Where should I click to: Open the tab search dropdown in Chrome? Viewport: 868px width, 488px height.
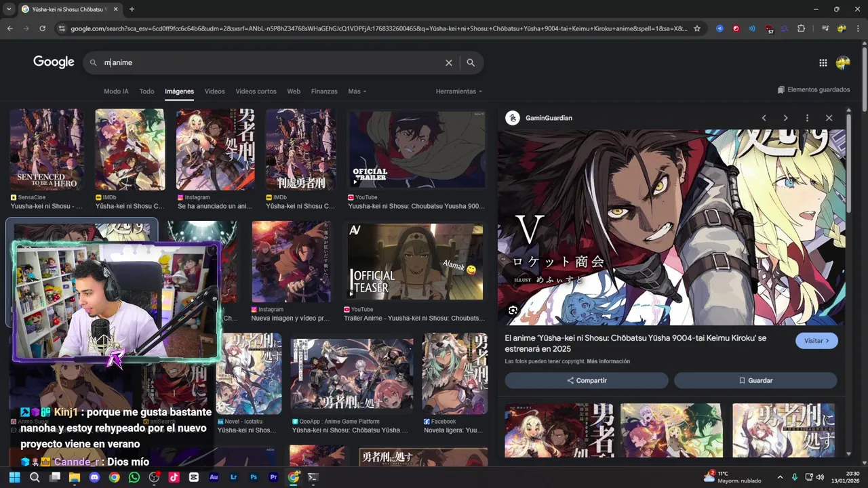[x=9, y=9]
